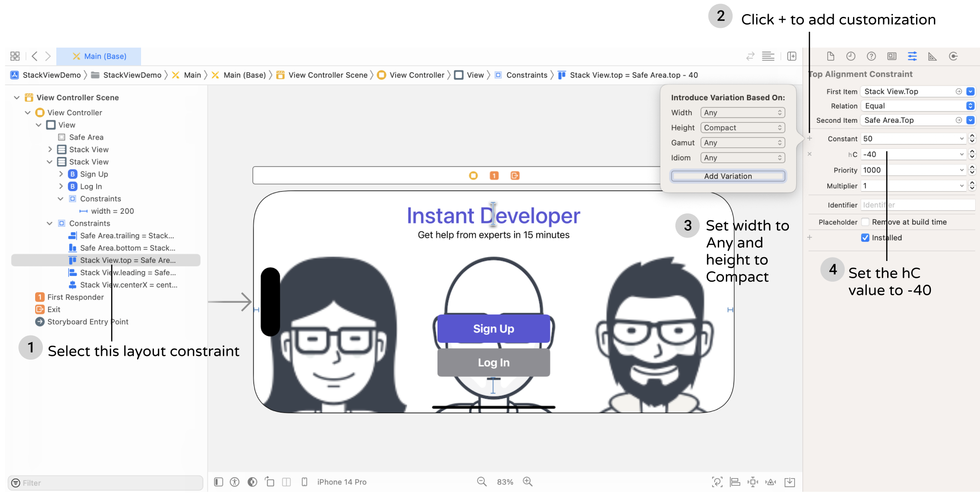Image resolution: width=980 pixels, height=494 pixels.
Task: Show the Connections inspector
Action: (x=953, y=56)
